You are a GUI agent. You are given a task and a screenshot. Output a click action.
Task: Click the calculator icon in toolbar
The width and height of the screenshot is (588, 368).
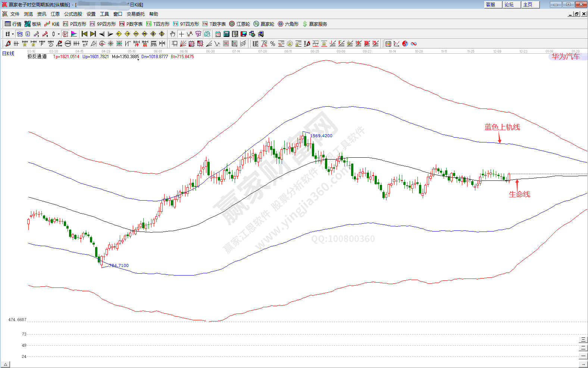pos(226,34)
